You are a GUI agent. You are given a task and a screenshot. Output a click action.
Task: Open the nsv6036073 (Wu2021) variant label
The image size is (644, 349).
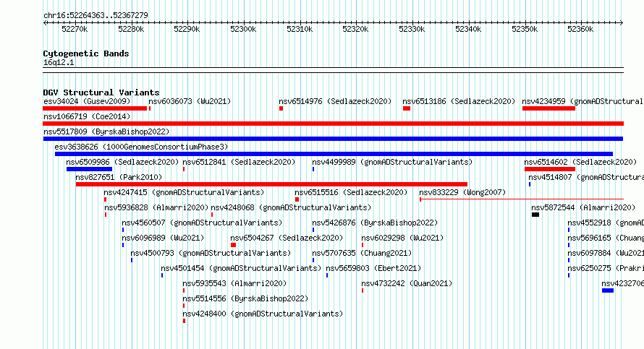click(190, 101)
